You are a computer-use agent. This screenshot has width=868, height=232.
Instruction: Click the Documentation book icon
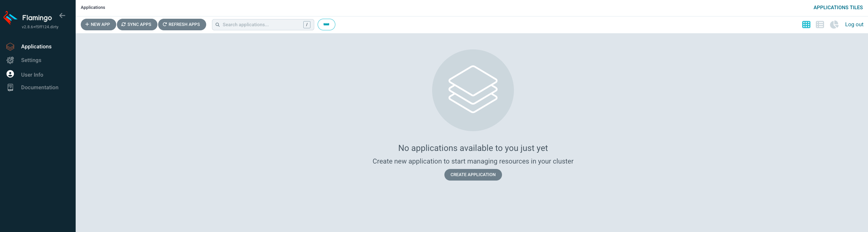10,88
